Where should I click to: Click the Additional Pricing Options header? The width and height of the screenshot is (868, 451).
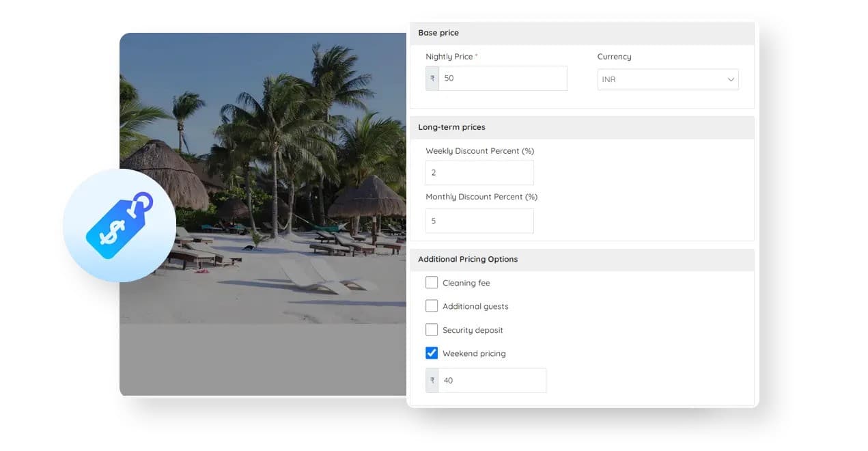tap(468, 259)
